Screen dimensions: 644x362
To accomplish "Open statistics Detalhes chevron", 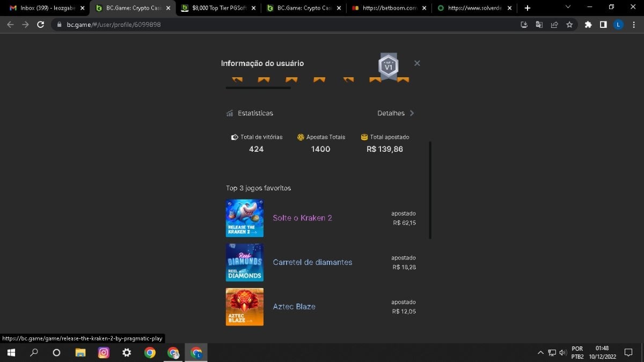I will (x=412, y=113).
